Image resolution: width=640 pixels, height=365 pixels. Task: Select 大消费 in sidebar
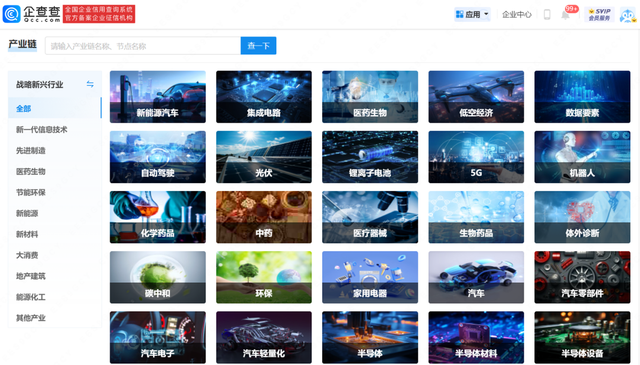click(x=27, y=255)
